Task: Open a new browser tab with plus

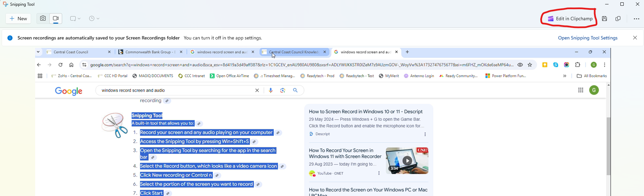Action: [x=407, y=52]
